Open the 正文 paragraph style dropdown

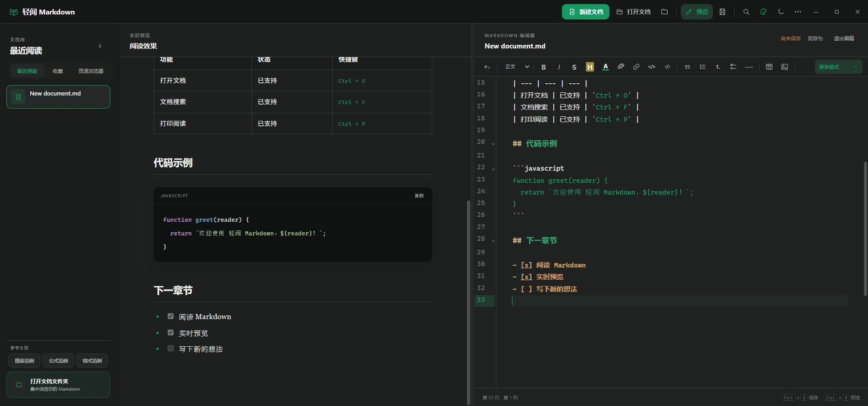(x=517, y=67)
